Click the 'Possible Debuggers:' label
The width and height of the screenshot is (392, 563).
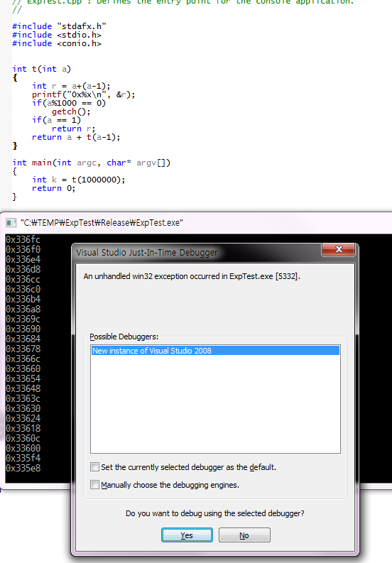124,337
